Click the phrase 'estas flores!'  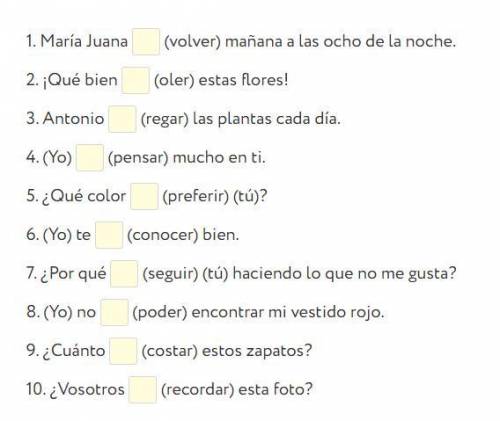[243, 80]
